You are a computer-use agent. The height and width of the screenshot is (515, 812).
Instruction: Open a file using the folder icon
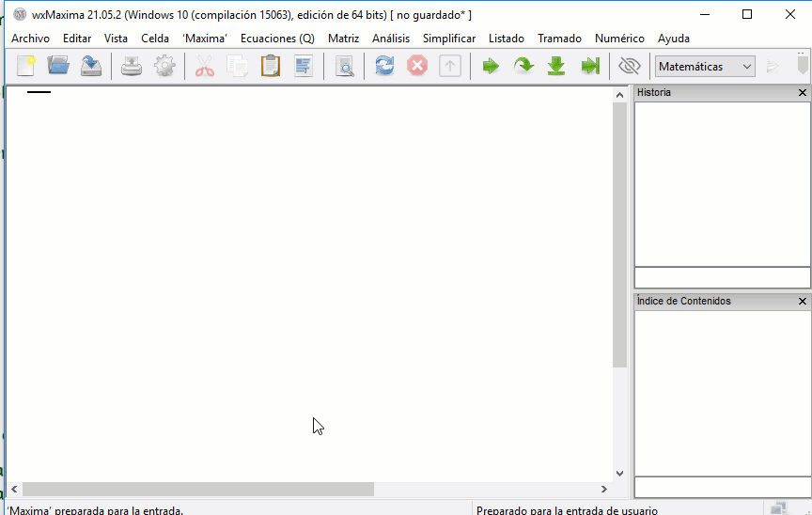(x=58, y=66)
